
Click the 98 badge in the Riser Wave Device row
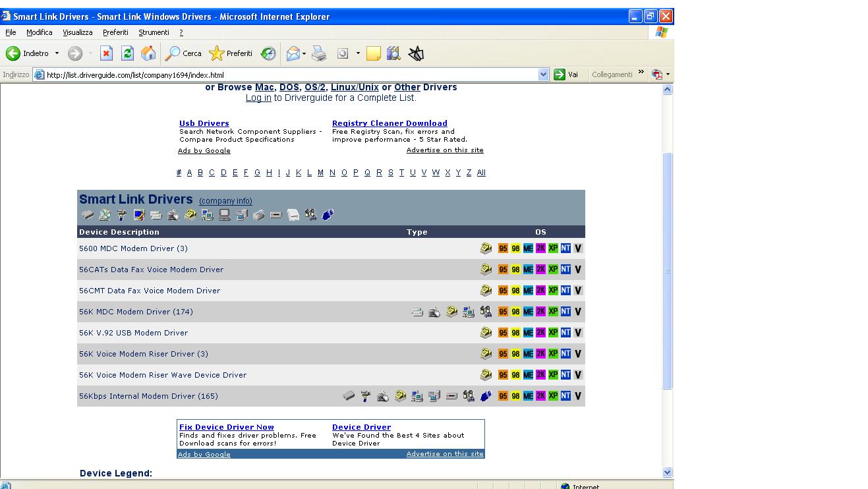tap(515, 375)
